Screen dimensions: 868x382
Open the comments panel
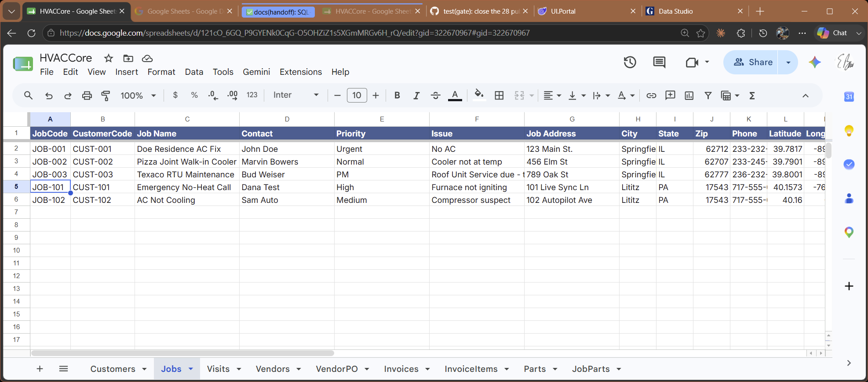click(x=659, y=62)
